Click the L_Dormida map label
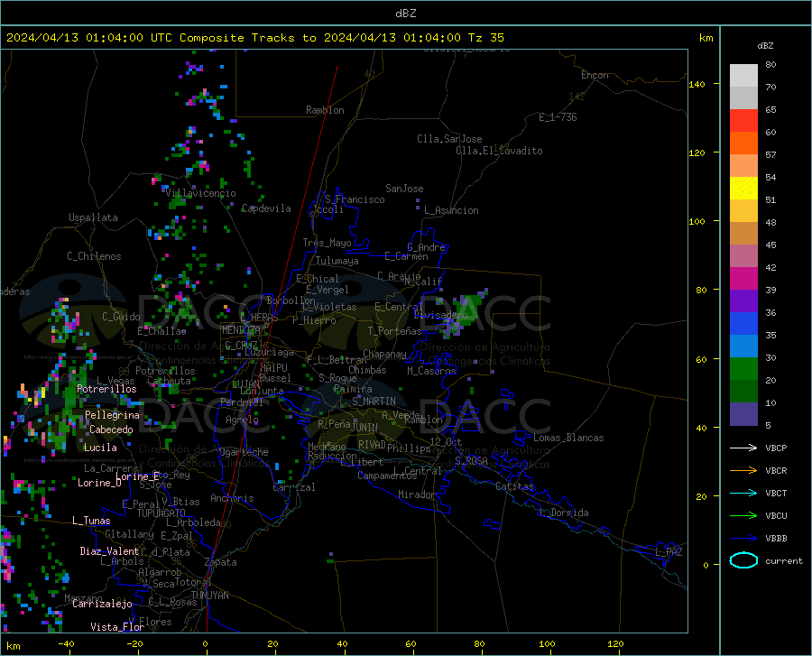 coord(563,513)
